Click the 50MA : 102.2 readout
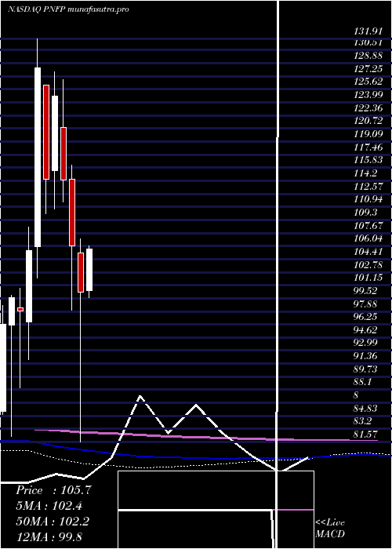392x549 pixels. click(x=53, y=521)
